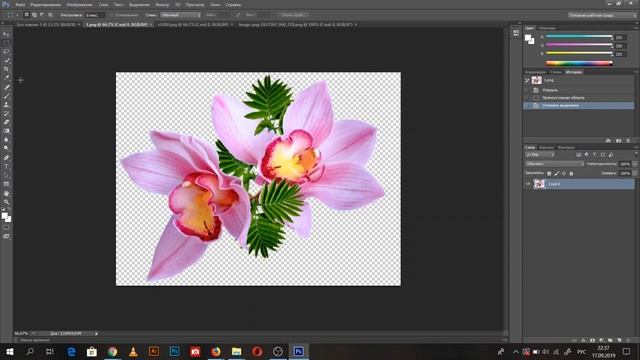Image resolution: width=640 pixels, height=360 pixels.
Task: Open the layer filter type dropdown
Action: [540, 155]
